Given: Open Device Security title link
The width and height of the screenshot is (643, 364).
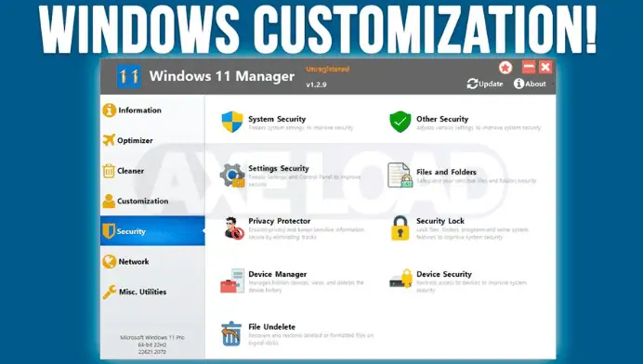Looking at the screenshot, I should point(444,274).
